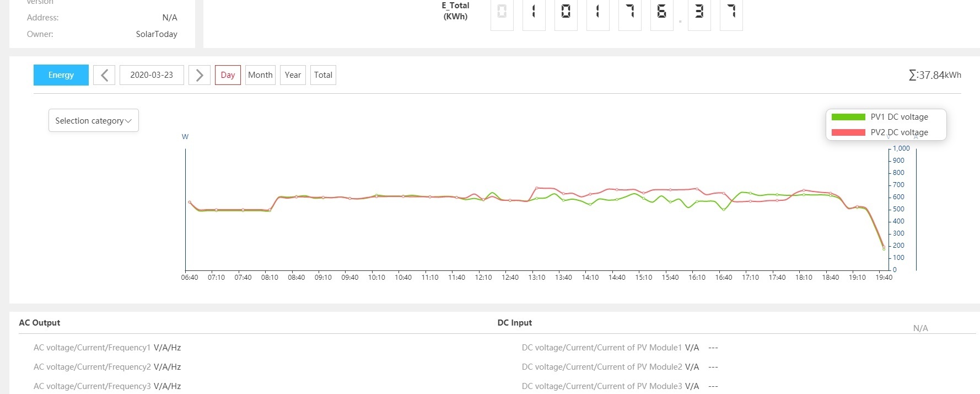Open the Selection category dropdown
The height and width of the screenshot is (394, 980).
coord(94,120)
